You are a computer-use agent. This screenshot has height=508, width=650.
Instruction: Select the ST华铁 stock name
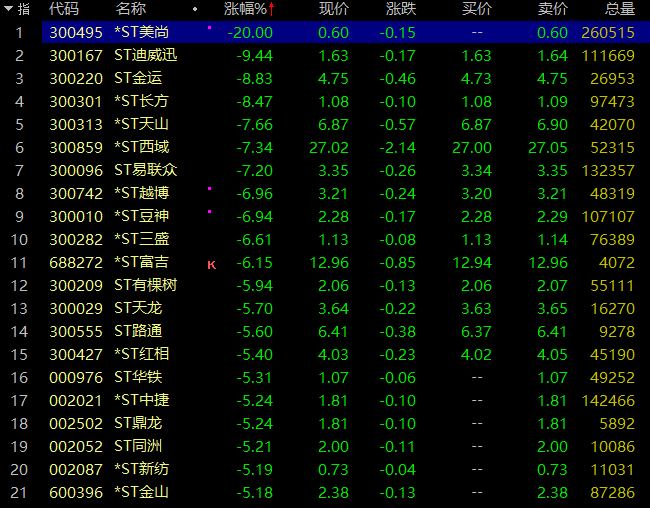click(x=138, y=377)
